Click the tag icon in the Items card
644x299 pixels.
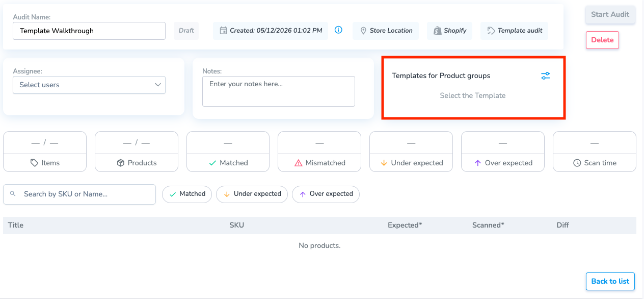[x=34, y=163]
